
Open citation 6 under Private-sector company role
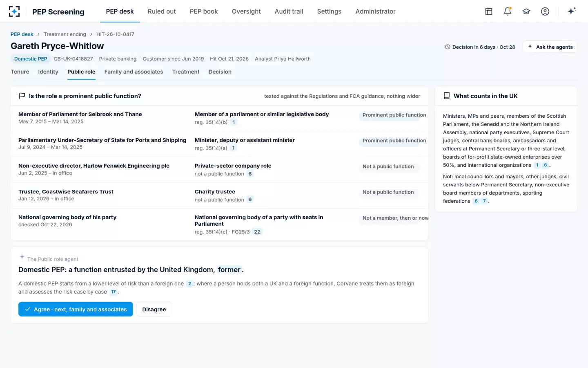250,174
